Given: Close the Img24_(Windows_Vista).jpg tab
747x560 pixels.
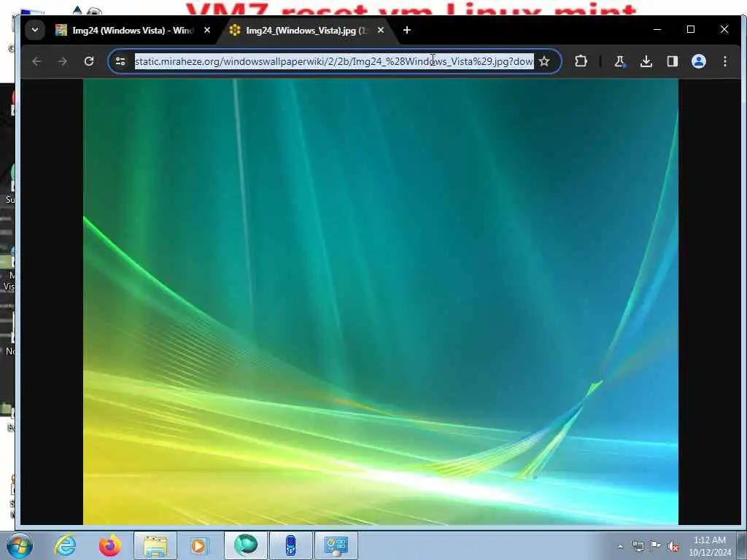Looking at the screenshot, I should point(381,30).
